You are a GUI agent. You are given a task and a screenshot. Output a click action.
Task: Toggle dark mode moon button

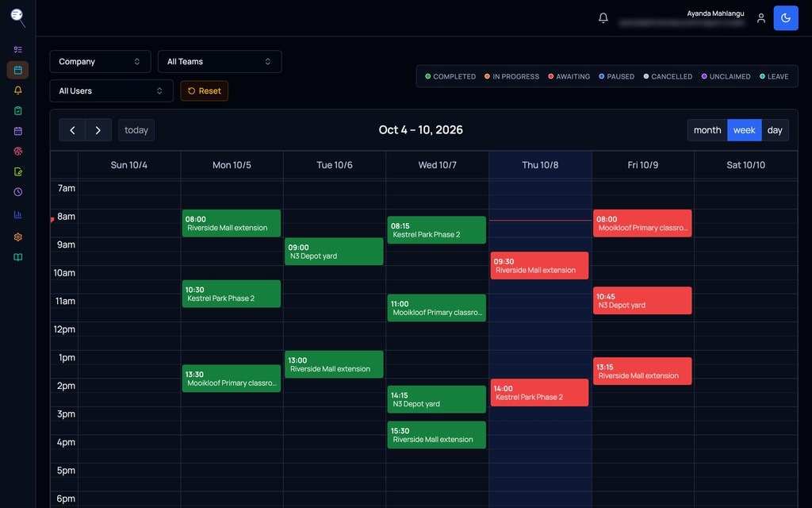coord(786,18)
